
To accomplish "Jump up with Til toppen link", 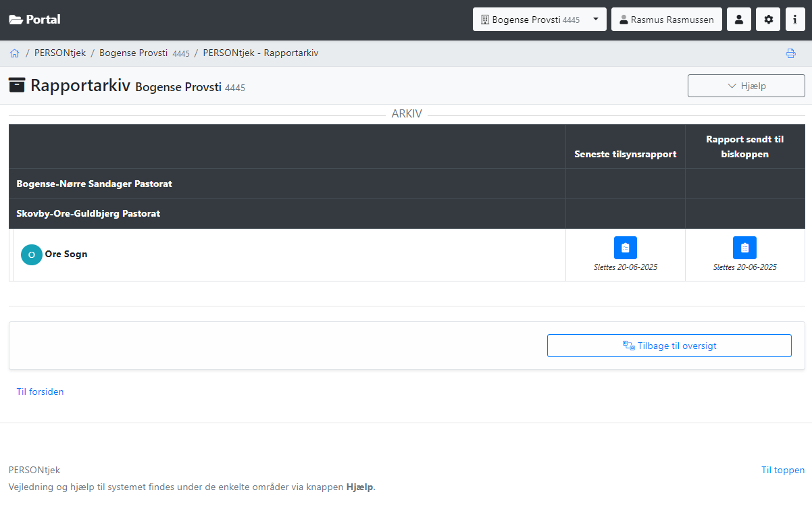I will pyautogui.click(x=783, y=470).
